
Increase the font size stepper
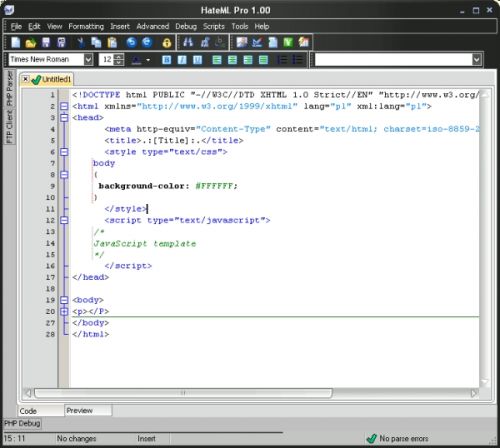coord(119,57)
